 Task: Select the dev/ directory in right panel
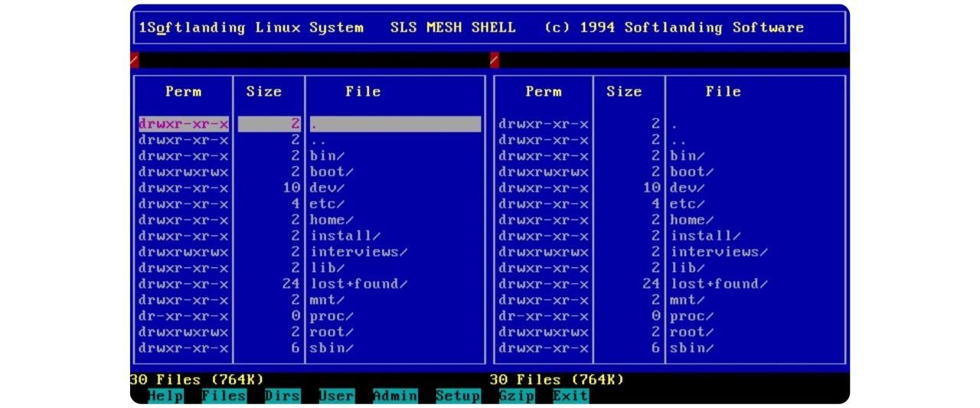click(688, 188)
